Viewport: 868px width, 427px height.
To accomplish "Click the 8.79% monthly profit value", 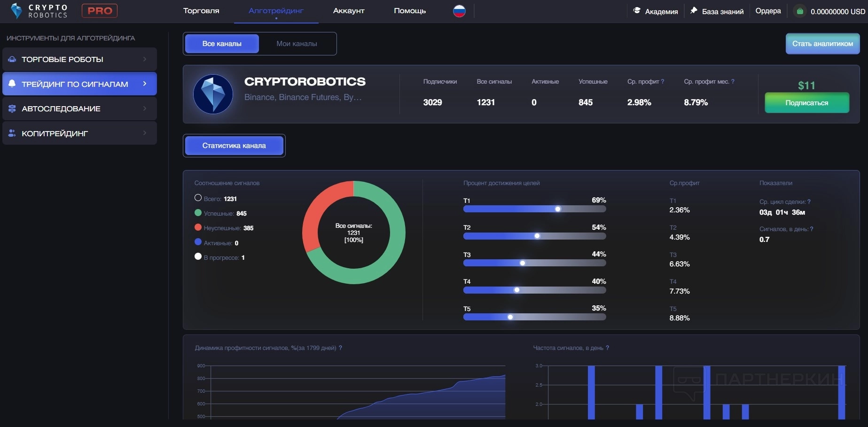I will (x=696, y=102).
